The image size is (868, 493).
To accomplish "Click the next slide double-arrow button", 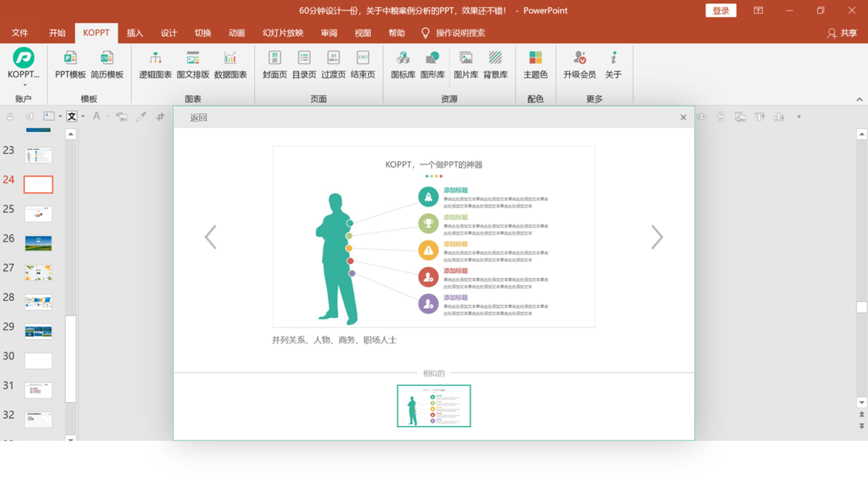I will [x=862, y=426].
